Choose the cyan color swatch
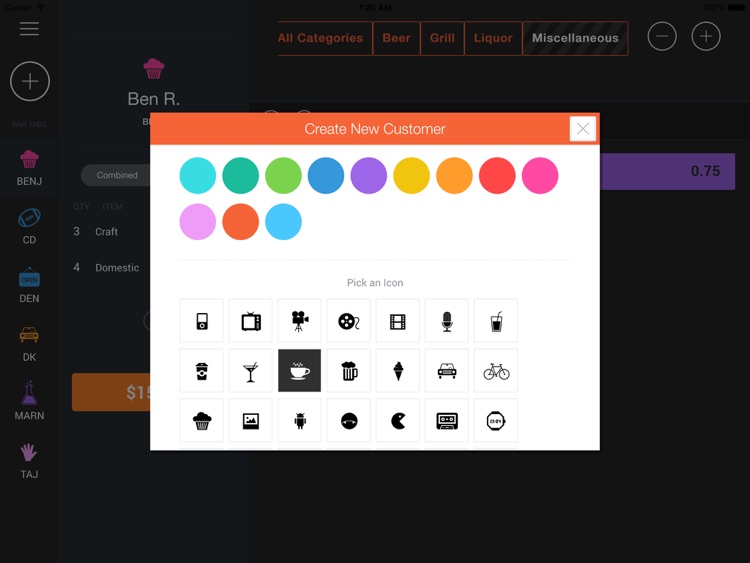The image size is (750, 563). coord(198,176)
